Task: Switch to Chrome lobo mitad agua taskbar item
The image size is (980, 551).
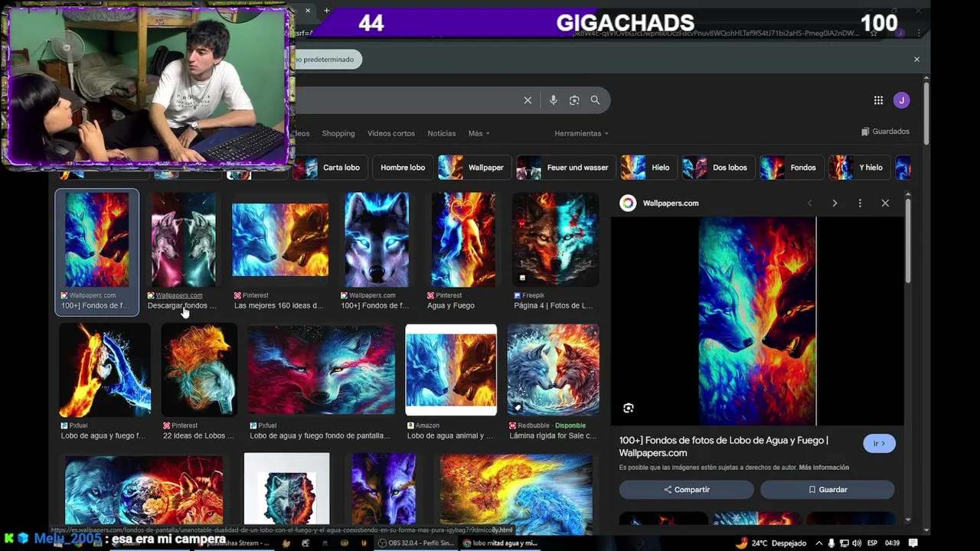Action: 501,543
